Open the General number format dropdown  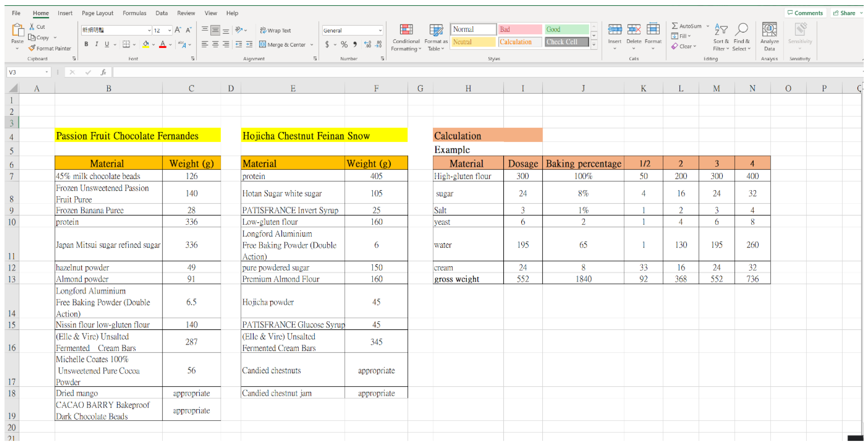[380, 30]
